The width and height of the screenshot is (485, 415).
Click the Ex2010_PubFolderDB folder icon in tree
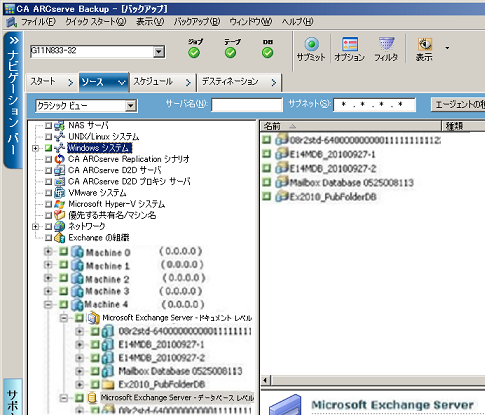point(108,384)
